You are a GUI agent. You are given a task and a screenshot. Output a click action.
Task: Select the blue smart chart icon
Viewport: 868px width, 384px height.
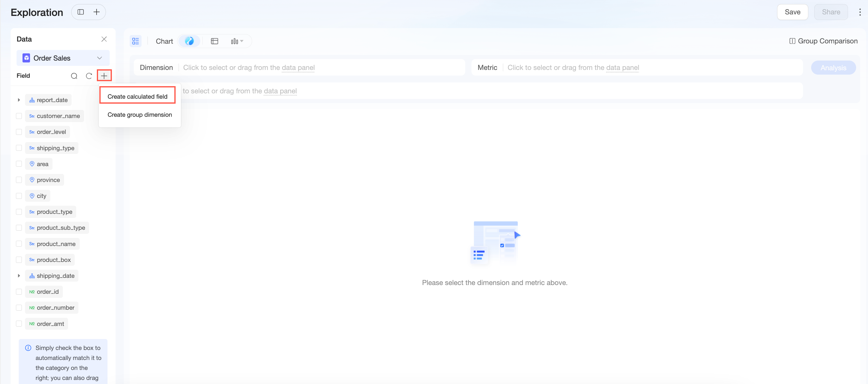pos(189,41)
